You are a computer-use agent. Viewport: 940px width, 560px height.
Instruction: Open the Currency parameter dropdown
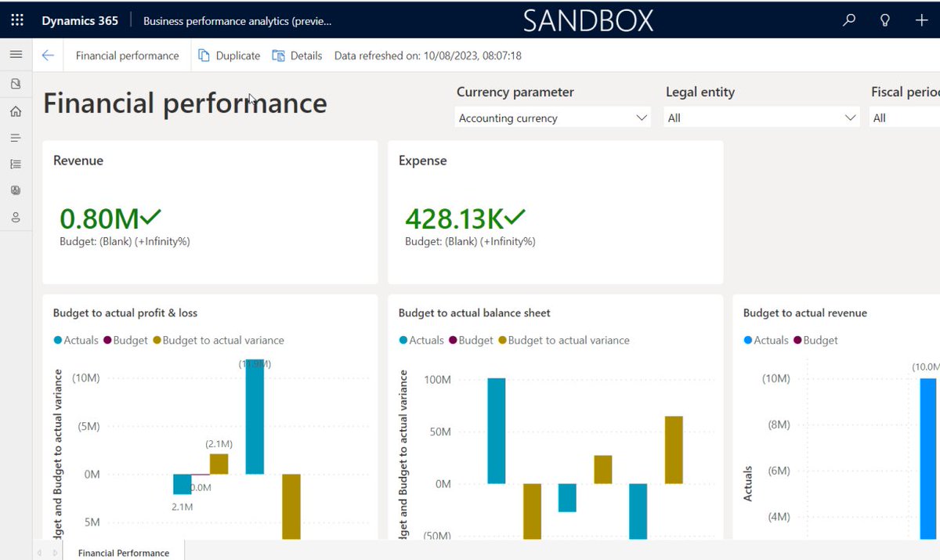click(x=552, y=117)
